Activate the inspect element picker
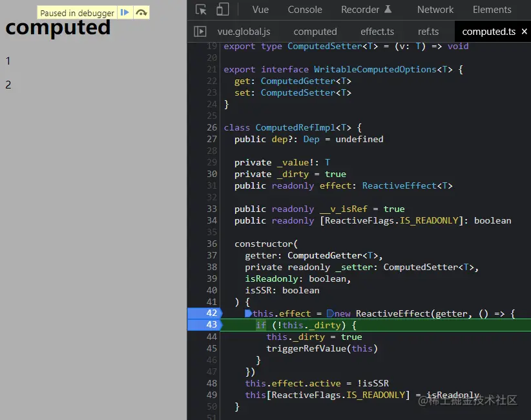 point(201,10)
